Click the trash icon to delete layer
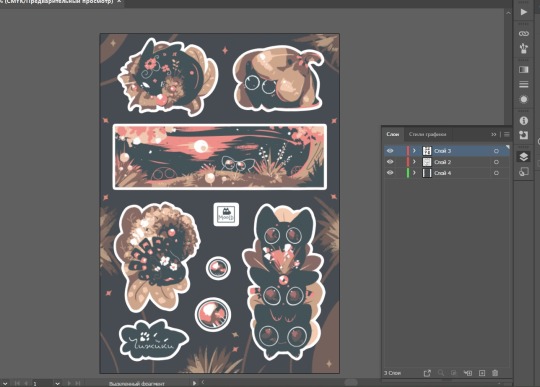Screen dimensions: 540x387 click(495, 373)
